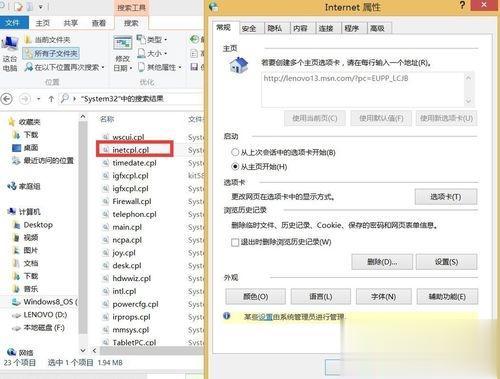The width and height of the screenshot is (500, 379).
Task: Select start with tabs from last session
Action: pyautogui.click(x=283, y=153)
